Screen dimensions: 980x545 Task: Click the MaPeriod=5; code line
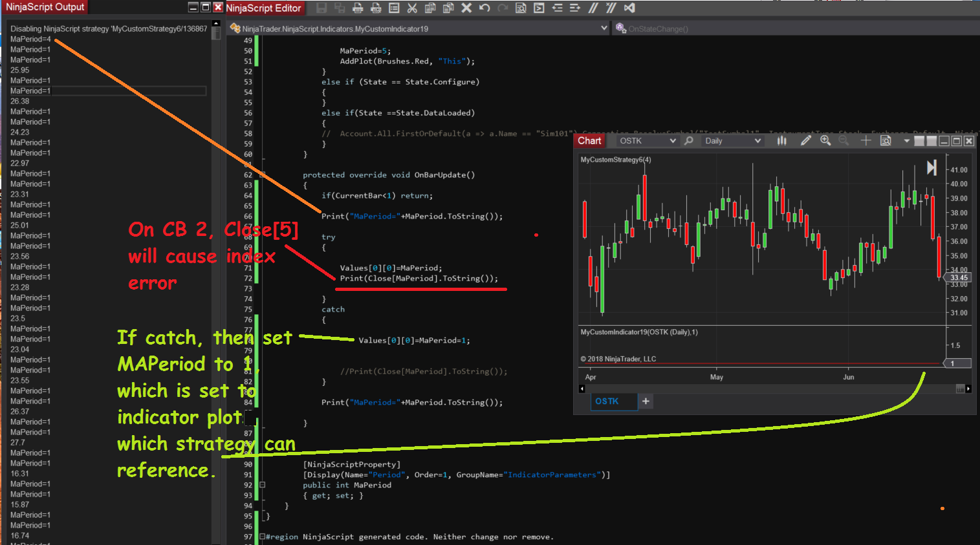[365, 51]
